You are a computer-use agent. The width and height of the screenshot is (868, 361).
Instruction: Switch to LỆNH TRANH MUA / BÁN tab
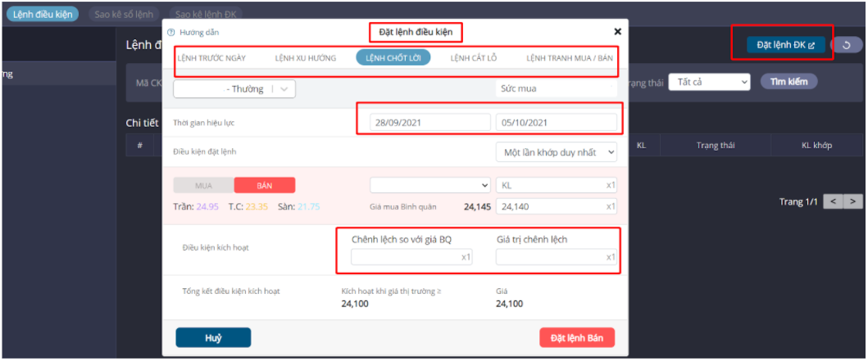pyautogui.click(x=570, y=59)
